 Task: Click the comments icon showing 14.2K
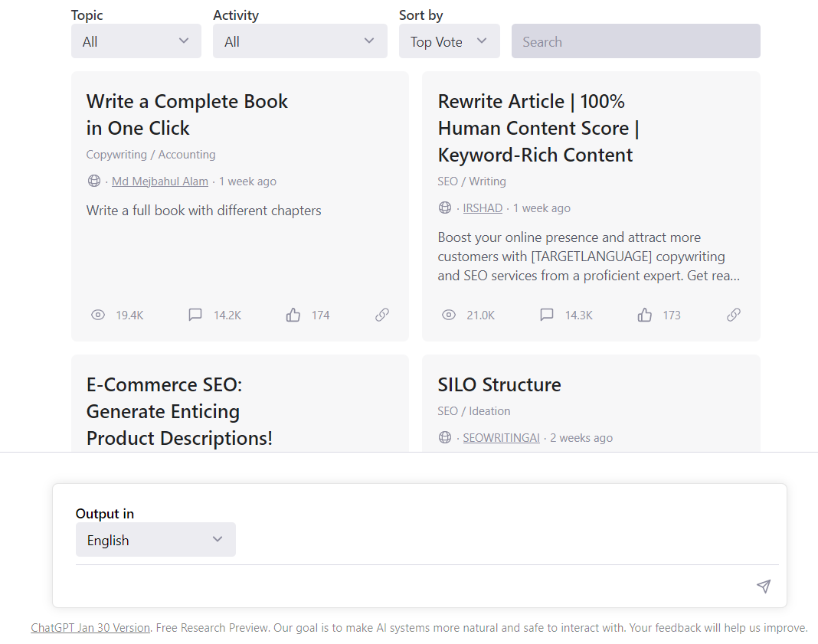(195, 315)
